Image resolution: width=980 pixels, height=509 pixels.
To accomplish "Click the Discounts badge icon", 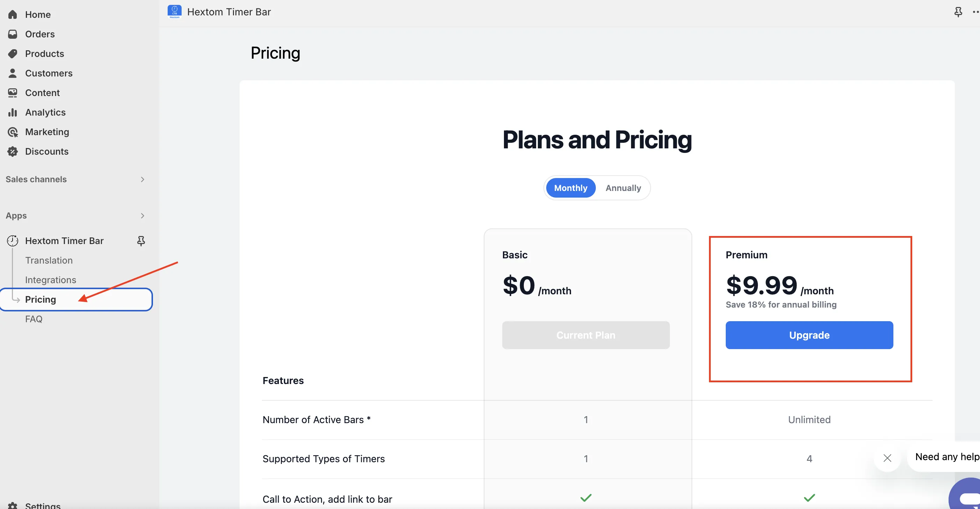I will click(x=13, y=152).
